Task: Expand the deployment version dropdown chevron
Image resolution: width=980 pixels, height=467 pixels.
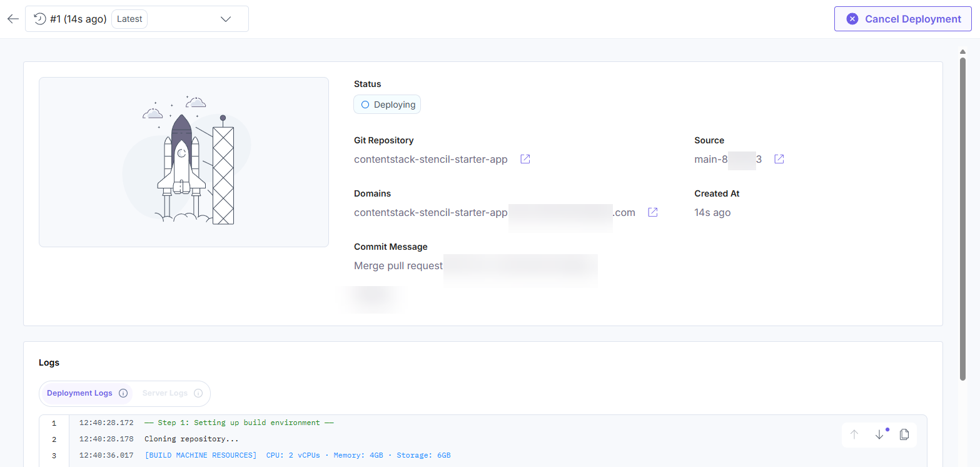Action: pyautogui.click(x=226, y=19)
